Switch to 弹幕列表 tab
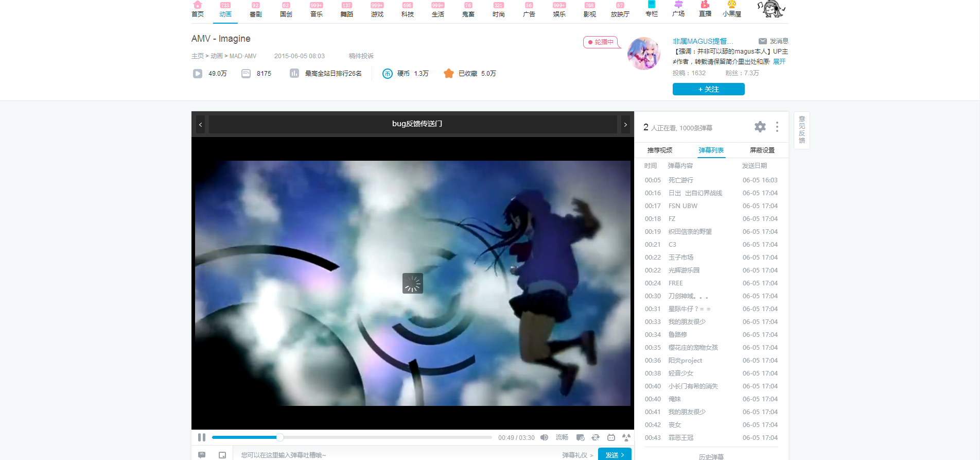Viewport: 980px width, 460px height. tap(711, 150)
